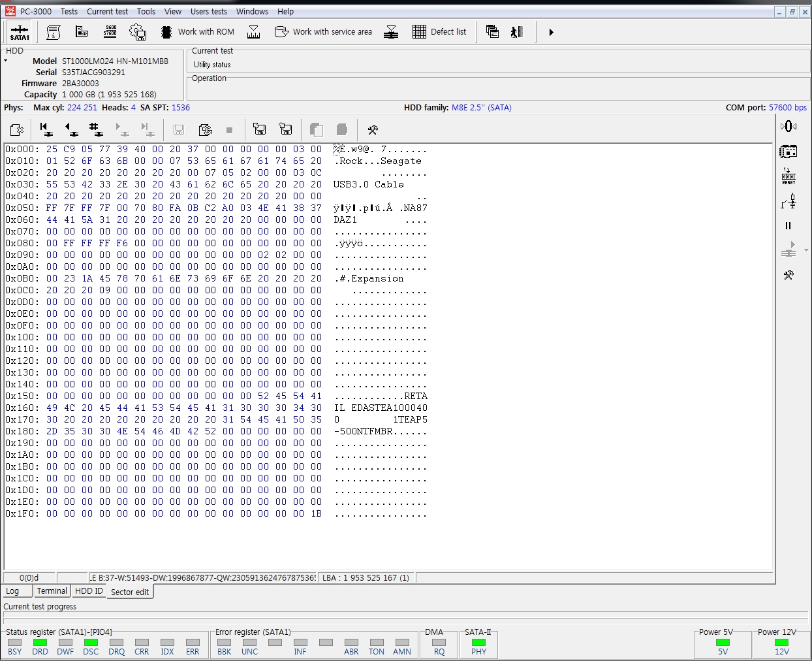Expand the HDD panel small arrow
This screenshot has height=661, width=812.
tap(6, 61)
